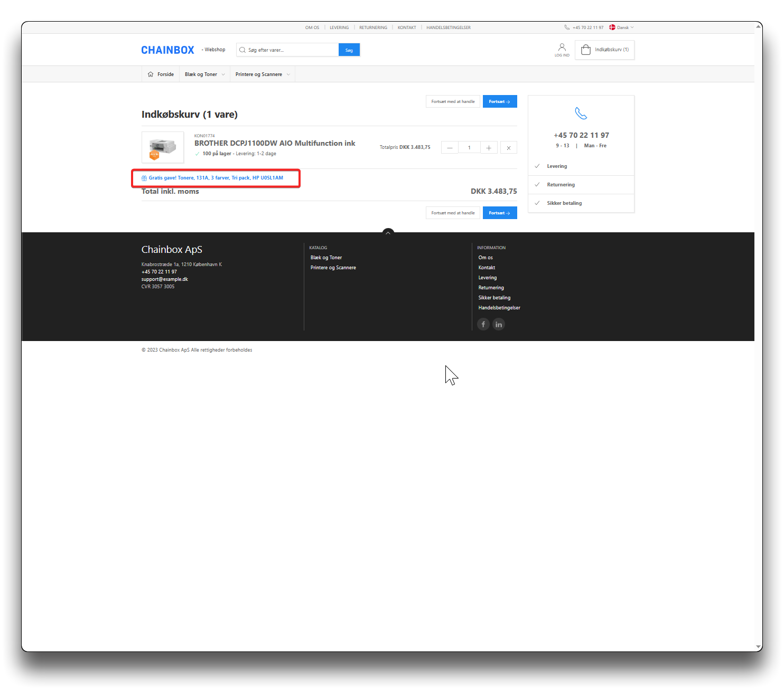
Task: Open the Gratis gave toner link
Action: [x=216, y=178]
